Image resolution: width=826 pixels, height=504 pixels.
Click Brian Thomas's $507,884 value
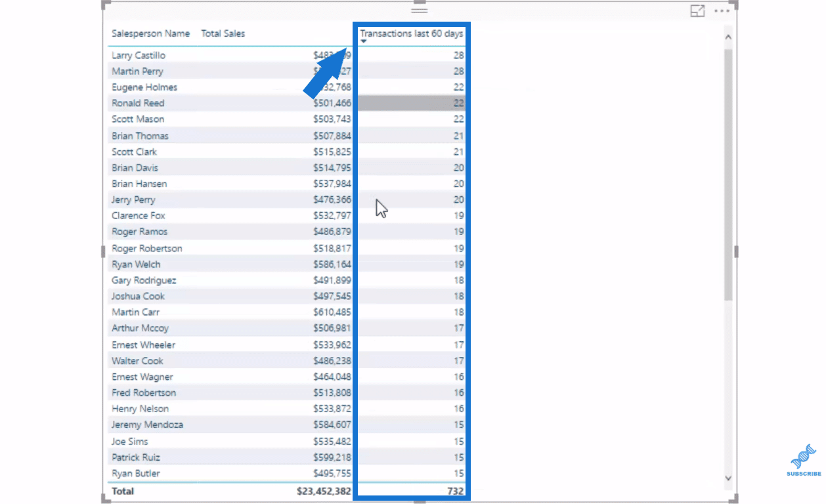click(332, 136)
